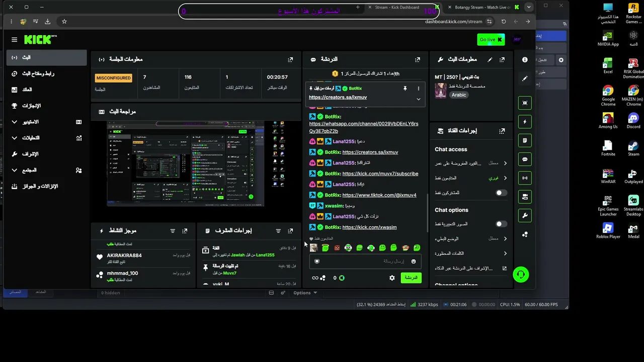
Task: Open the Achievements sidebar item
Action: tap(46, 106)
